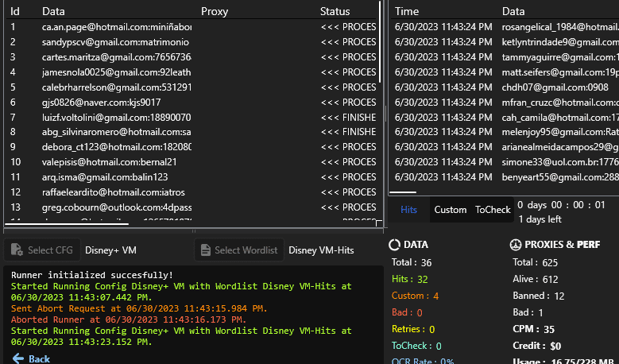Open the Custom results tab

click(450, 210)
